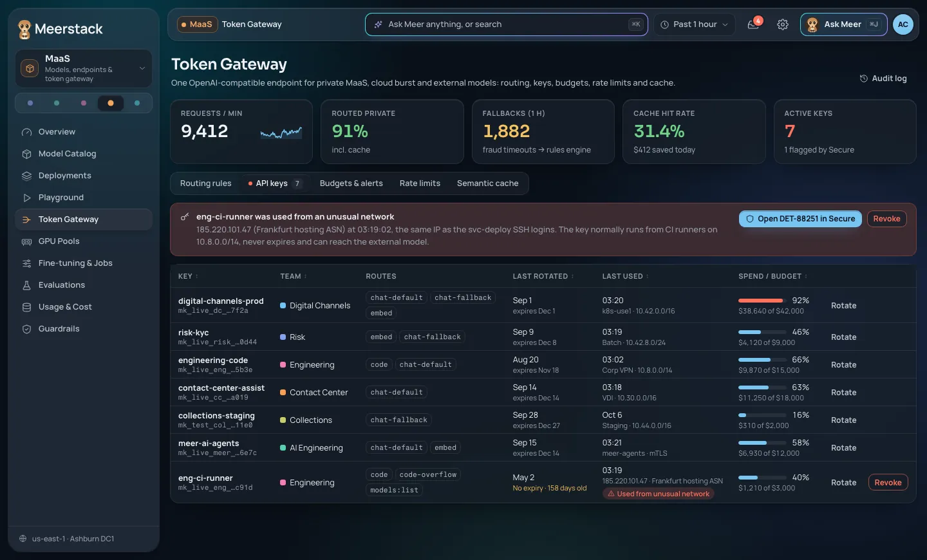Sort table by TEAM column
Screen dimensions: 927x560
click(294, 276)
